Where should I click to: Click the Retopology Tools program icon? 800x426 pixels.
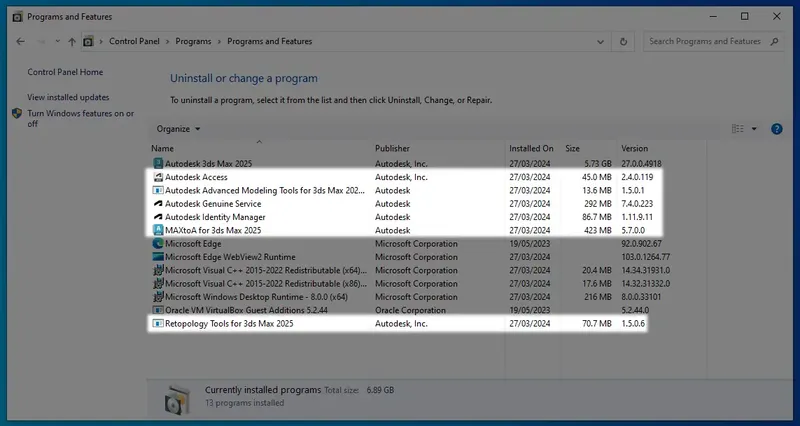tap(158, 324)
